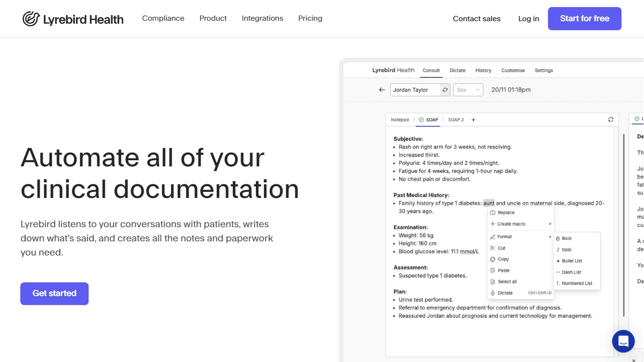Click the "Subjective:" heading

point(408,139)
